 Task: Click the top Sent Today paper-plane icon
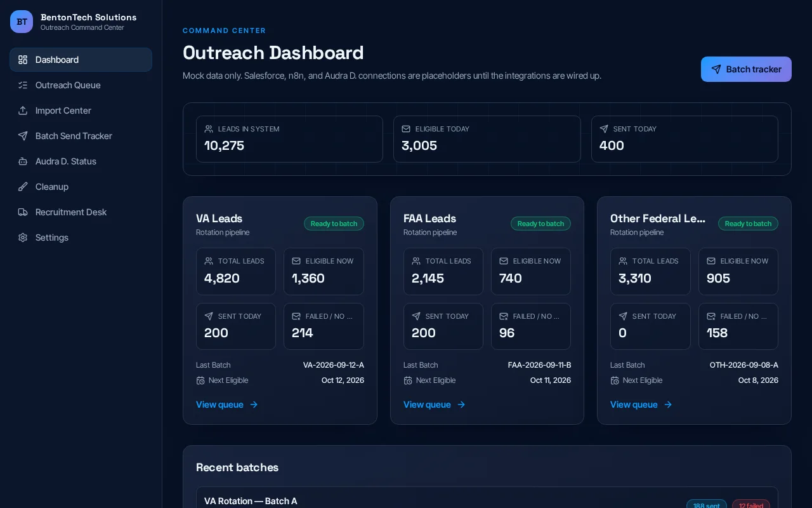click(604, 129)
